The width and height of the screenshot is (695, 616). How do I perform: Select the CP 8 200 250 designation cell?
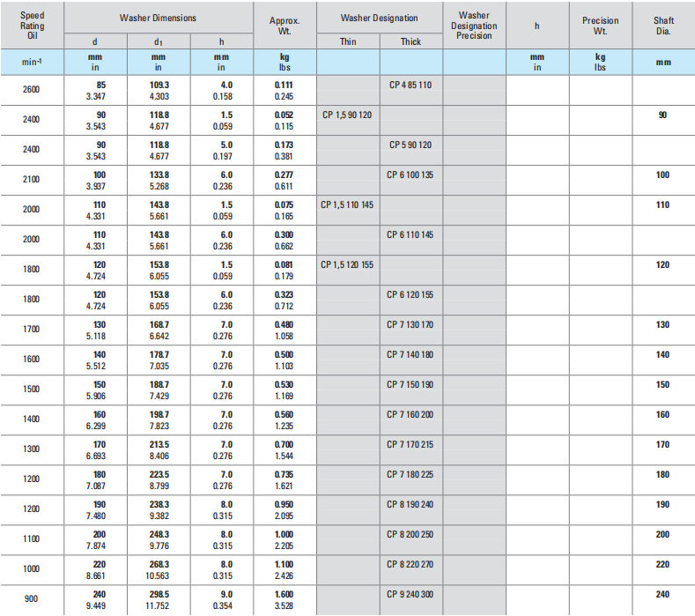click(410, 534)
